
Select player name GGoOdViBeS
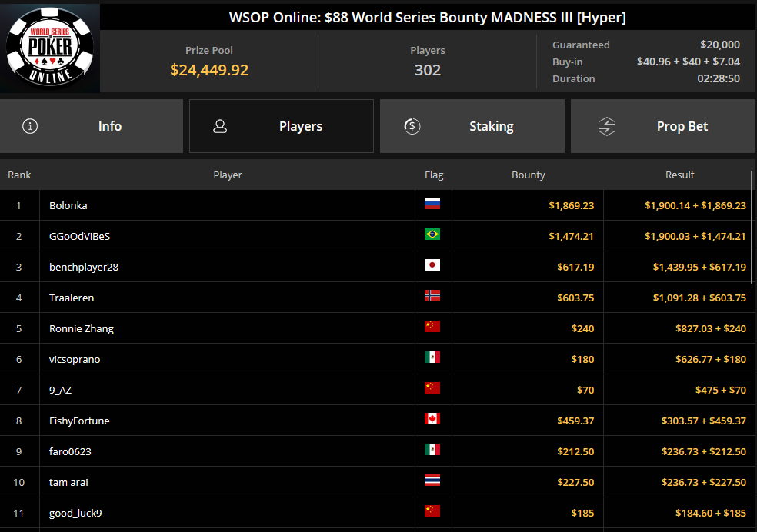[x=80, y=236]
